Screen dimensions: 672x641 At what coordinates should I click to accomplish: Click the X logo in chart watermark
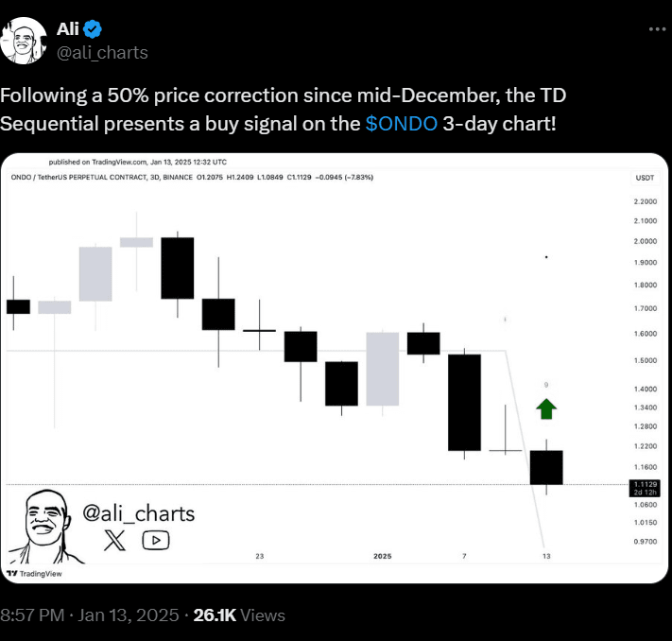point(113,540)
